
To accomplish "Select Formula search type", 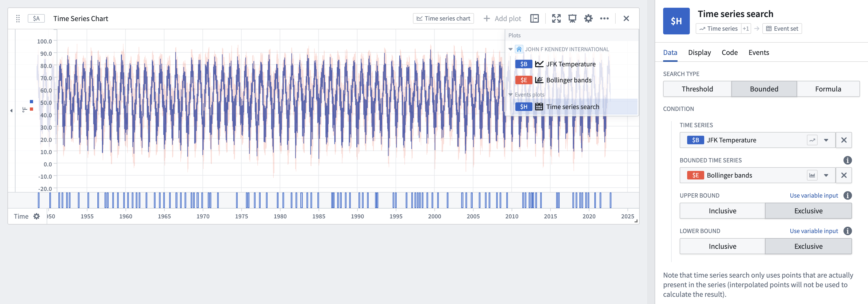I will point(828,89).
